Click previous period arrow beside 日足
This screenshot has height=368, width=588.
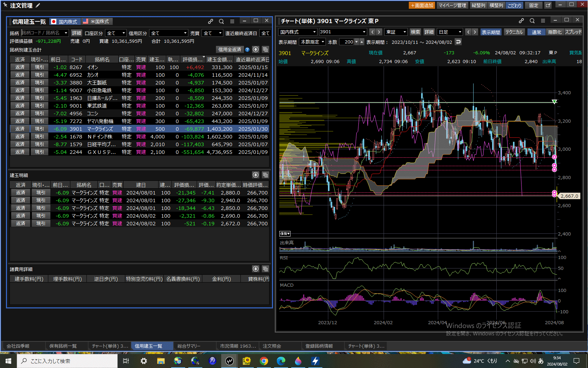[468, 32]
